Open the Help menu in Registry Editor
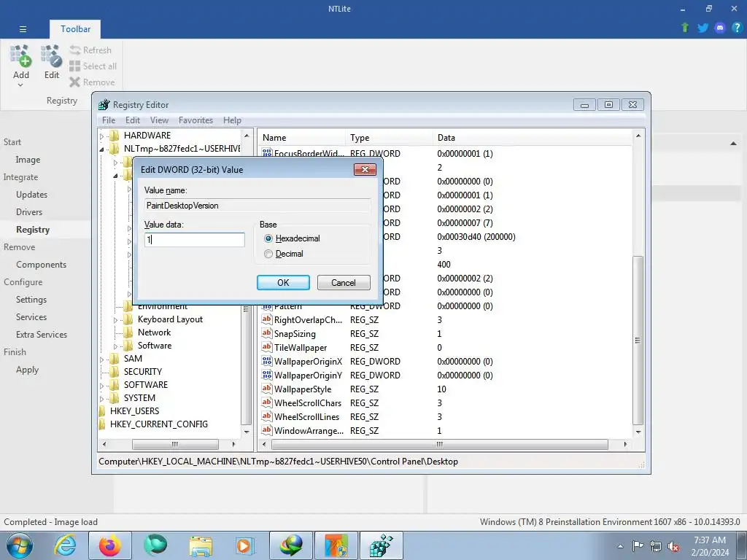 click(232, 120)
